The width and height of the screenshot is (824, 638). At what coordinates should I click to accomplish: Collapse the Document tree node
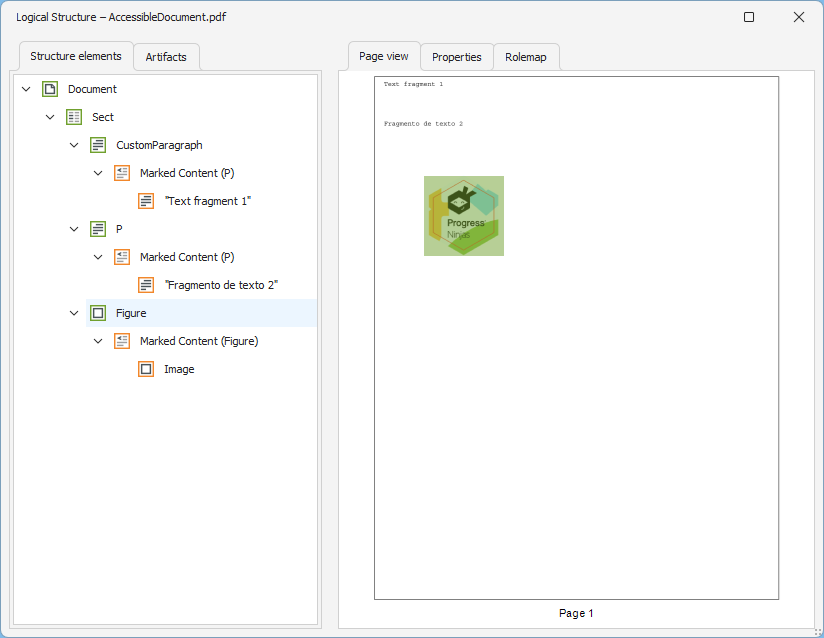26,89
